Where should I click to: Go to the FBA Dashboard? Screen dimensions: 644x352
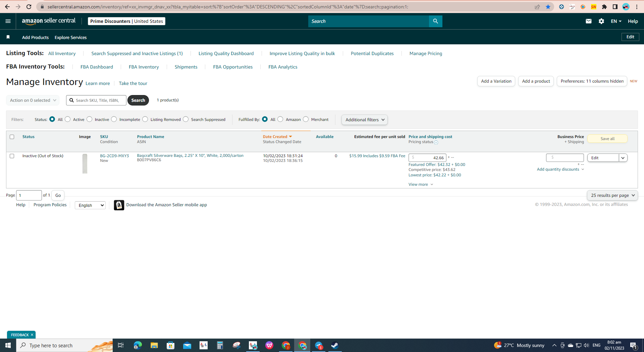click(97, 67)
